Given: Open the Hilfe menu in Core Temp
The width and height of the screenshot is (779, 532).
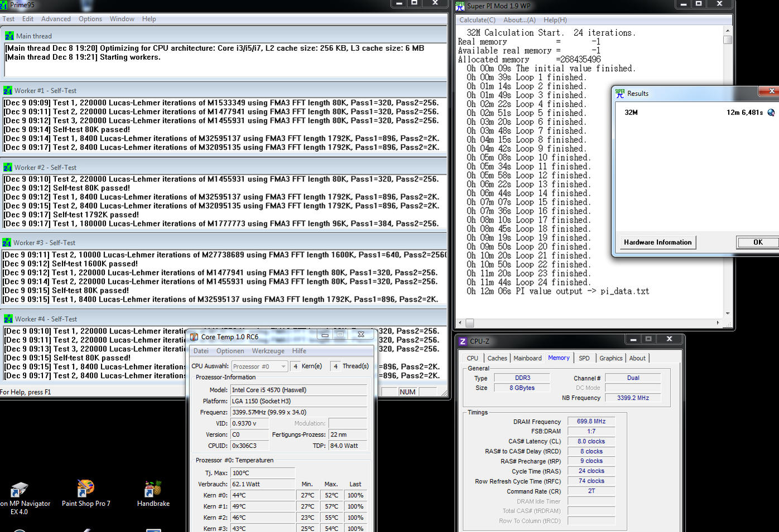Looking at the screenshot, I should [299, 351].
